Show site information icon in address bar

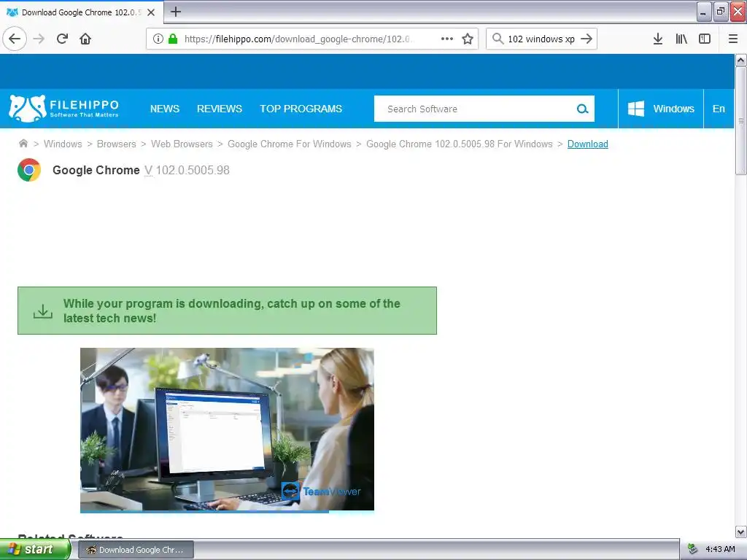coord(158,39)
